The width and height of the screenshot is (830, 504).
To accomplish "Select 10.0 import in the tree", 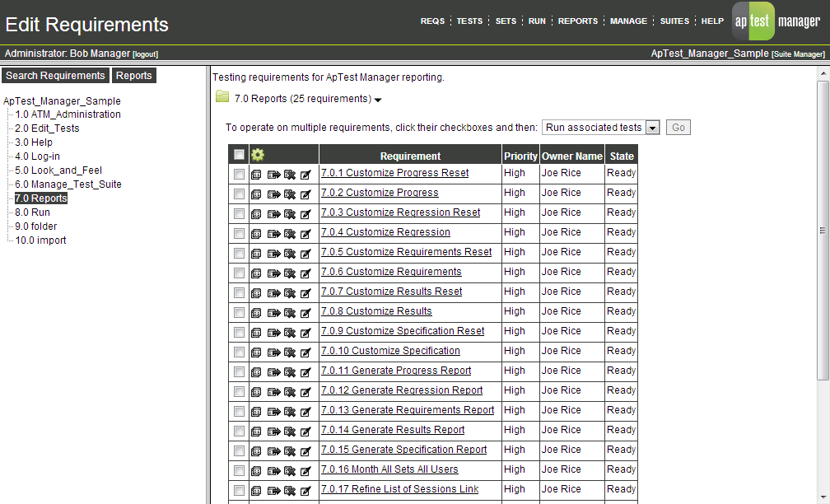I will click(41, 240).
